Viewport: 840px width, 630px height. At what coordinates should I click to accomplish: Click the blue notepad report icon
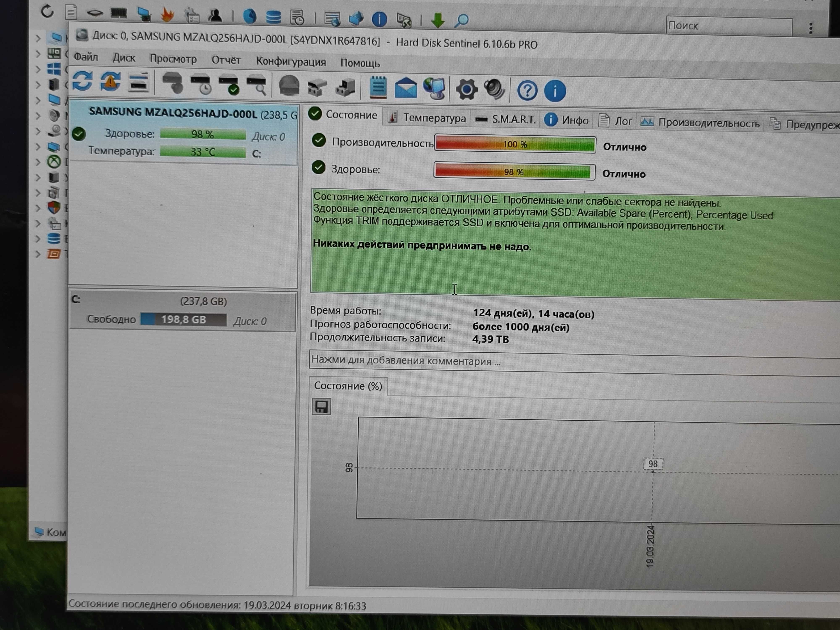click(x=378, y=88)
